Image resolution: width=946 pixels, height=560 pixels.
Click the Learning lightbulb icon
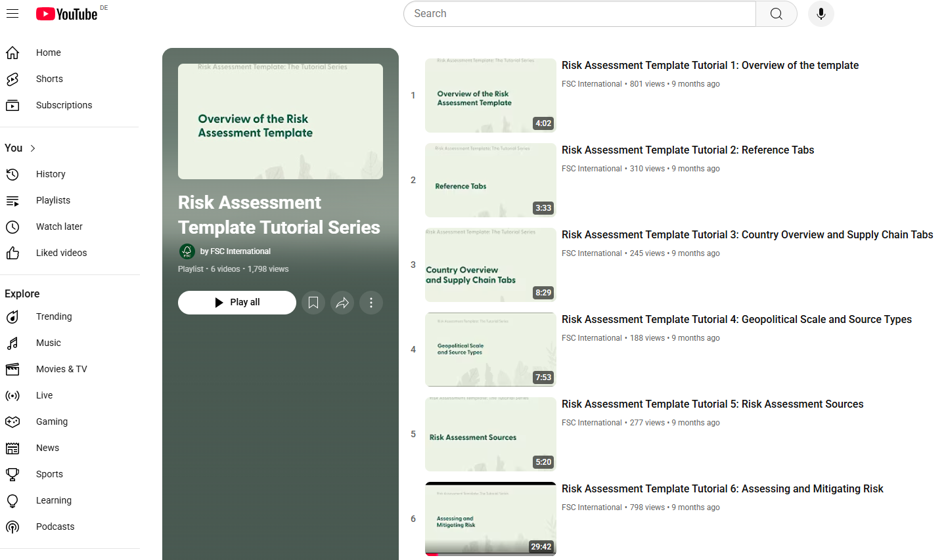(x=12, y=500)
